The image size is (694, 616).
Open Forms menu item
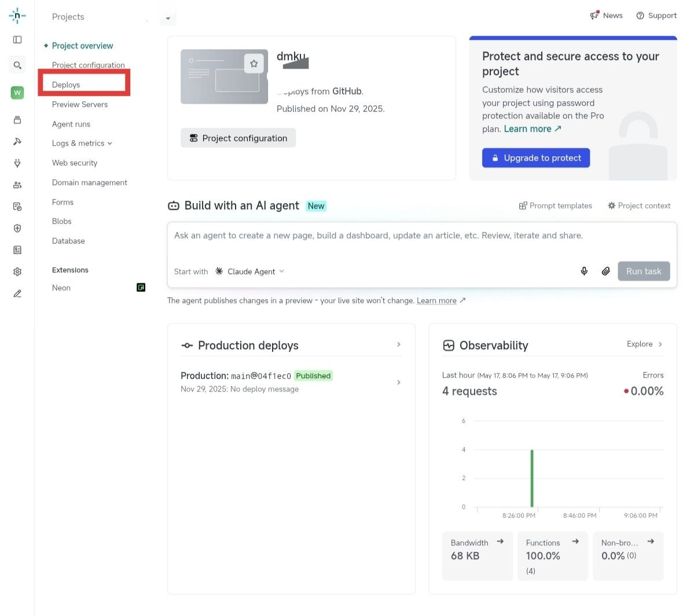coord(63,202)
